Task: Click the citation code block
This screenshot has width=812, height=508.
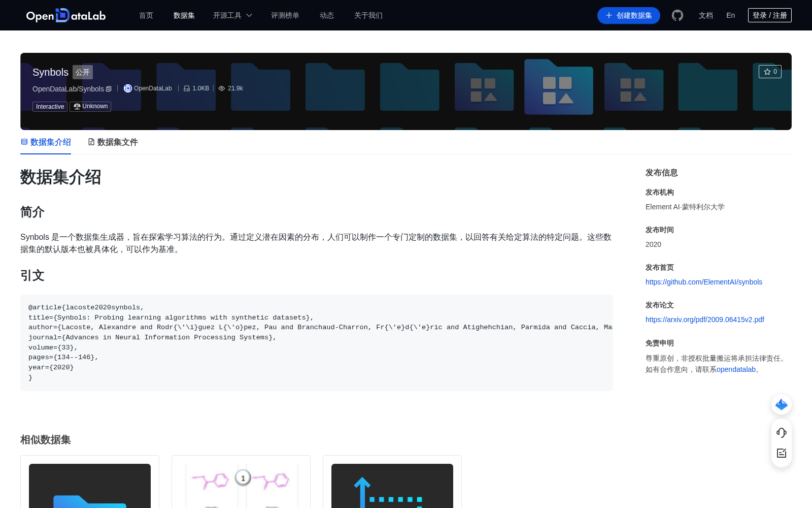Action: click(317, 343)
